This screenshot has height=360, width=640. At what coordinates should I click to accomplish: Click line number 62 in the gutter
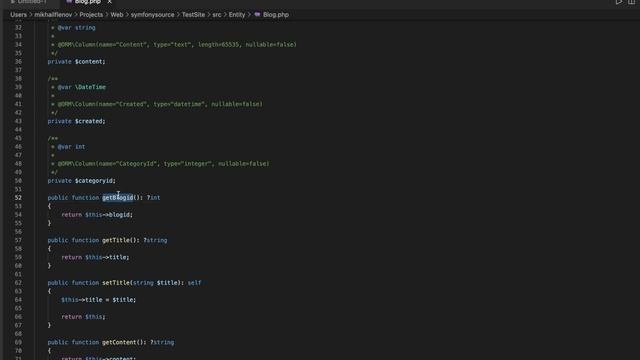pyautogui.click(x=18, y=283)
